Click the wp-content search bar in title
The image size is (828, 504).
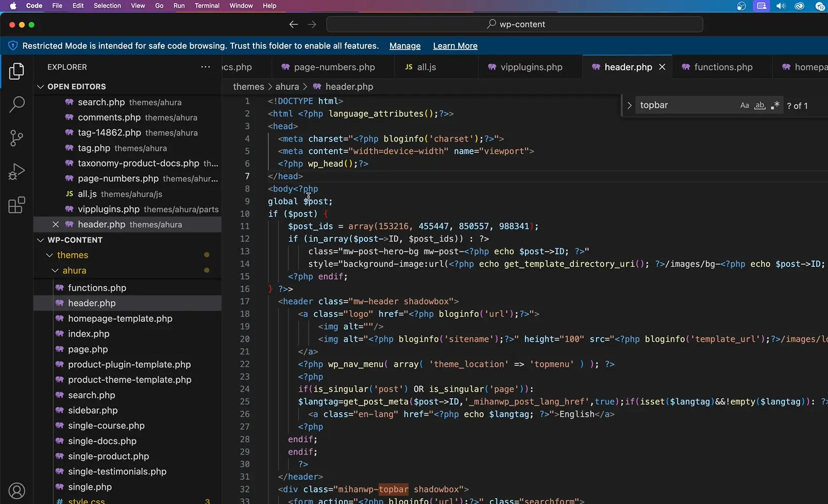point(514,24)
